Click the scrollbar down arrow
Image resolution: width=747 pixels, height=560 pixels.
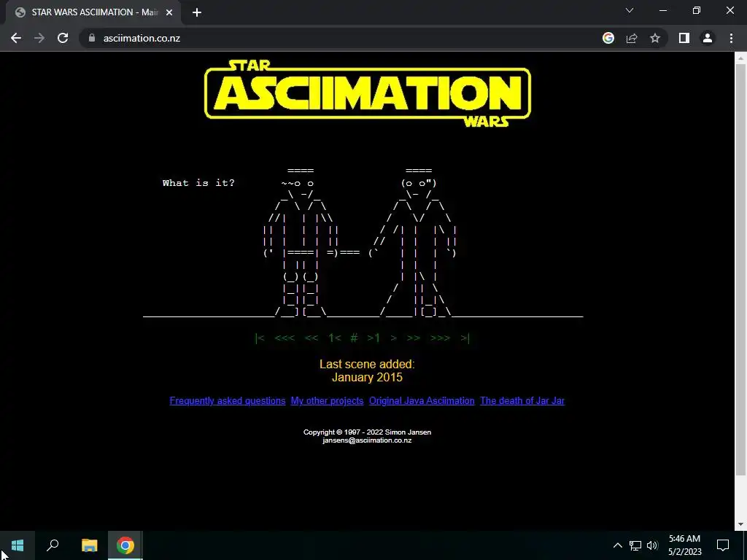click(740, 524)
